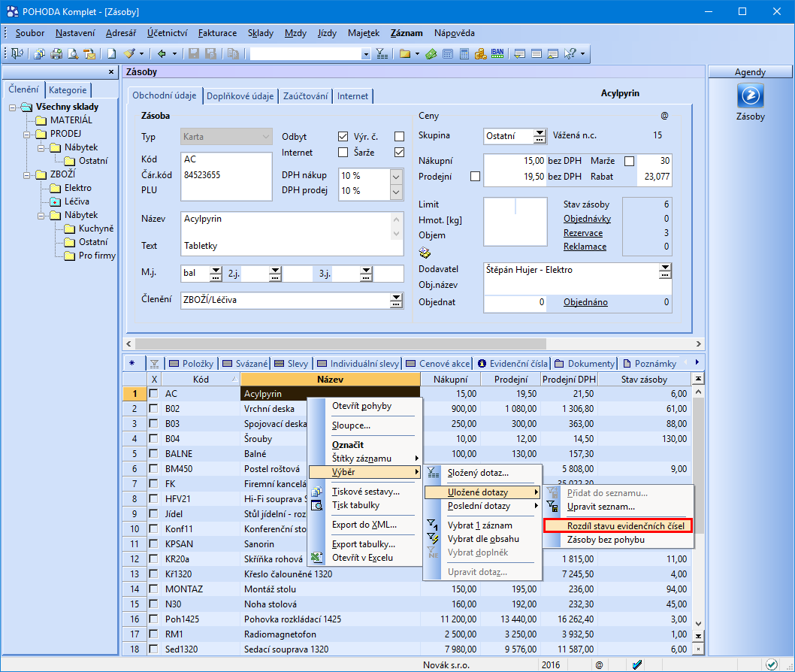Open the Skupina dropdown list
The width and height of the screenshot is (795, 672).
[540, 136]
